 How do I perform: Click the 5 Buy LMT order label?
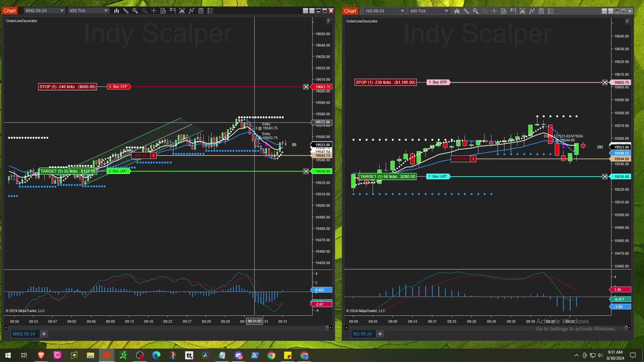click(119, 171)
